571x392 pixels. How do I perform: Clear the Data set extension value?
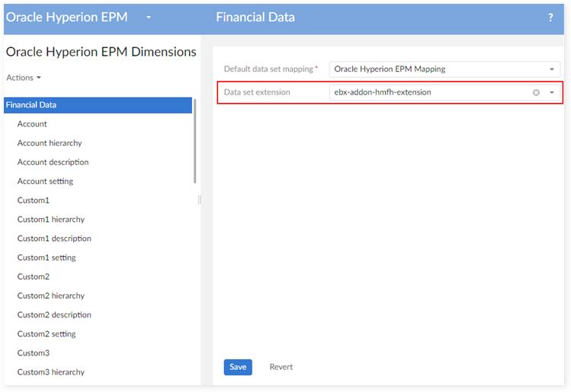tap(536, 92)
